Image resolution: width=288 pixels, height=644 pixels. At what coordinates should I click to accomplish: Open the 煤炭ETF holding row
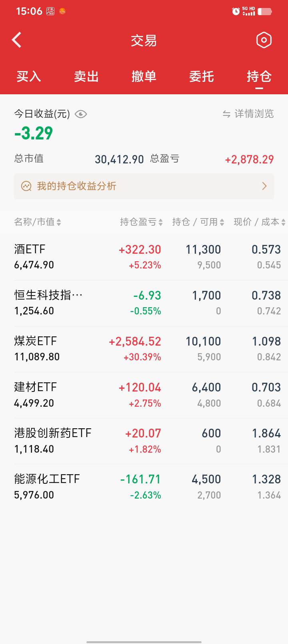(144, 349)
